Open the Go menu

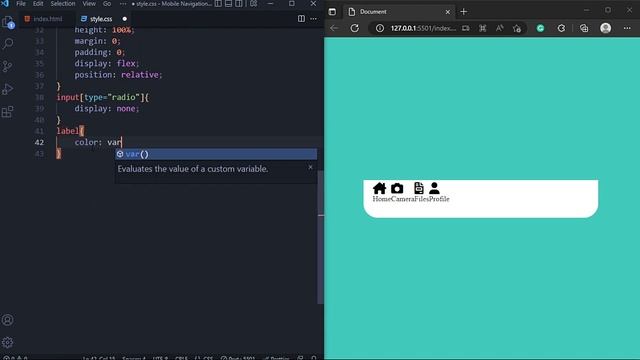[107, 4]
